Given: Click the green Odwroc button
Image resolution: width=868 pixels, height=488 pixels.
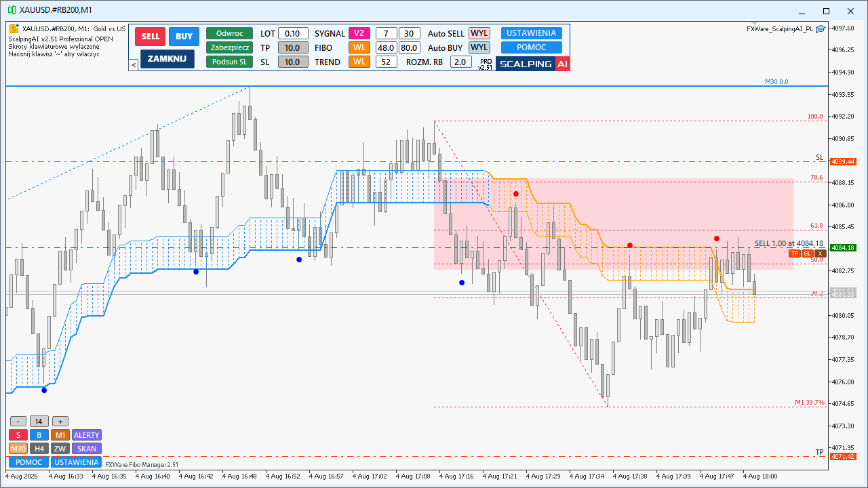Looking at the screenshot, I should tap(229, 33).
